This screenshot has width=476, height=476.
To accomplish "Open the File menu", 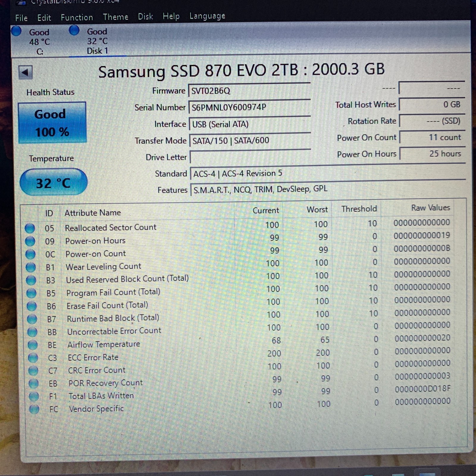I will point(21,18).
